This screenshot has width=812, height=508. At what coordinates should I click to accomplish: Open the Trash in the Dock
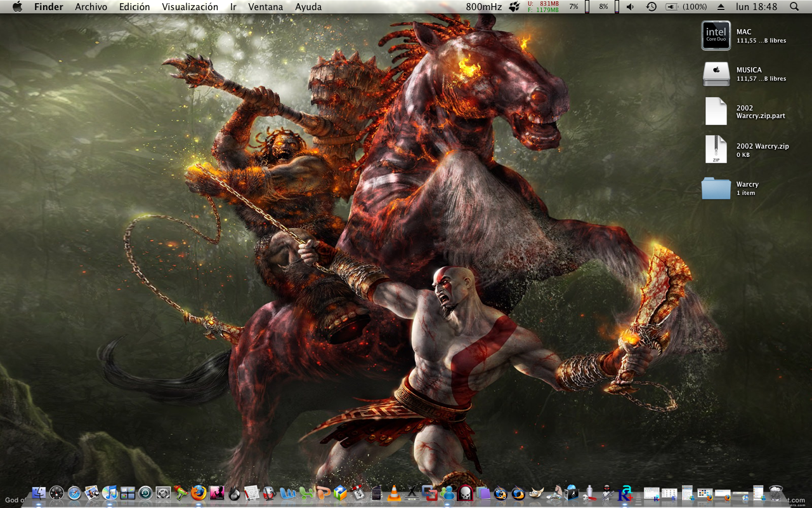(776, 493)
